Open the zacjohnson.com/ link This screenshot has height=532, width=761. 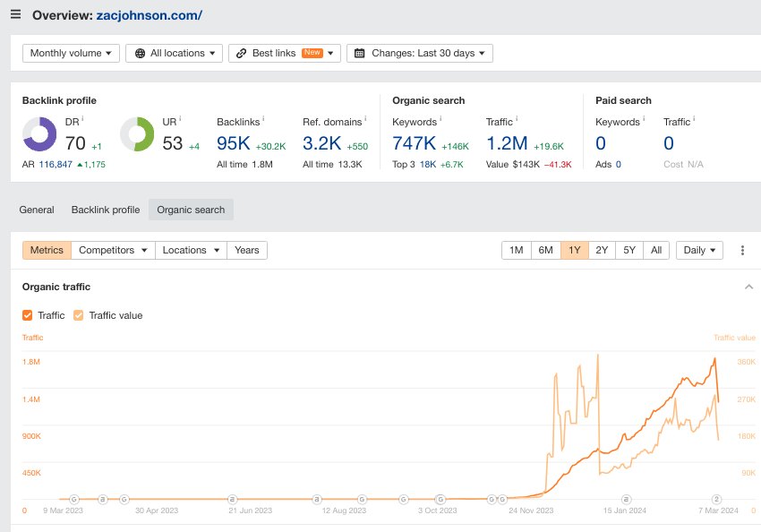149,15
